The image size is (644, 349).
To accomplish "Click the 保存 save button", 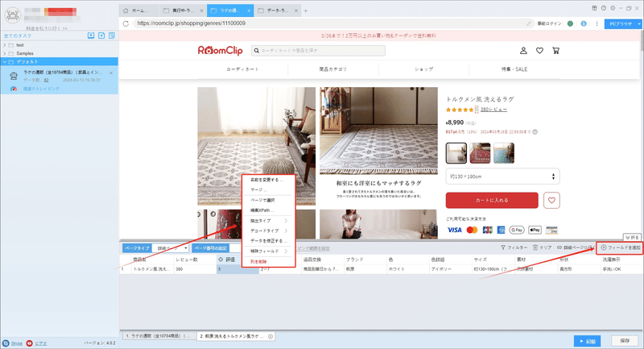I will coord(625,341).
